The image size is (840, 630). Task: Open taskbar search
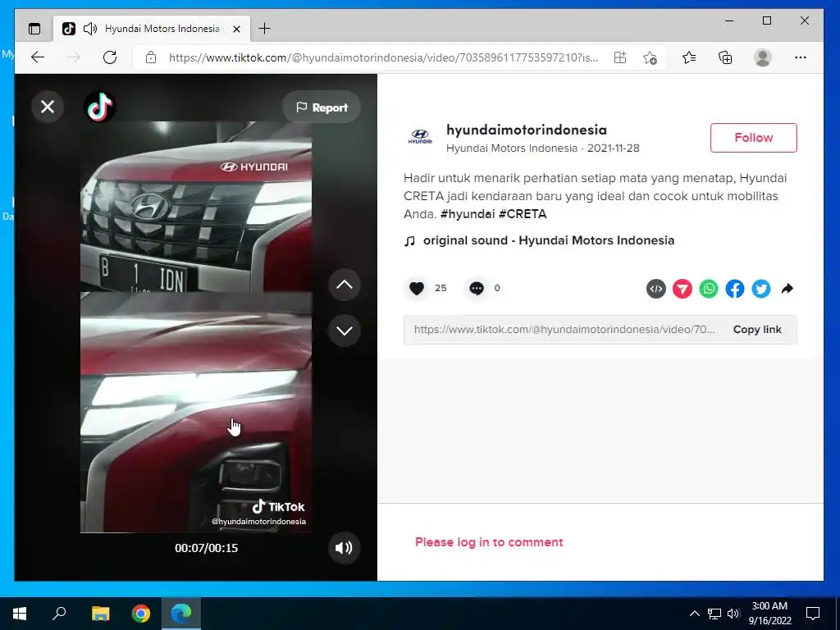pyautogui.click(x=59, y=614)
